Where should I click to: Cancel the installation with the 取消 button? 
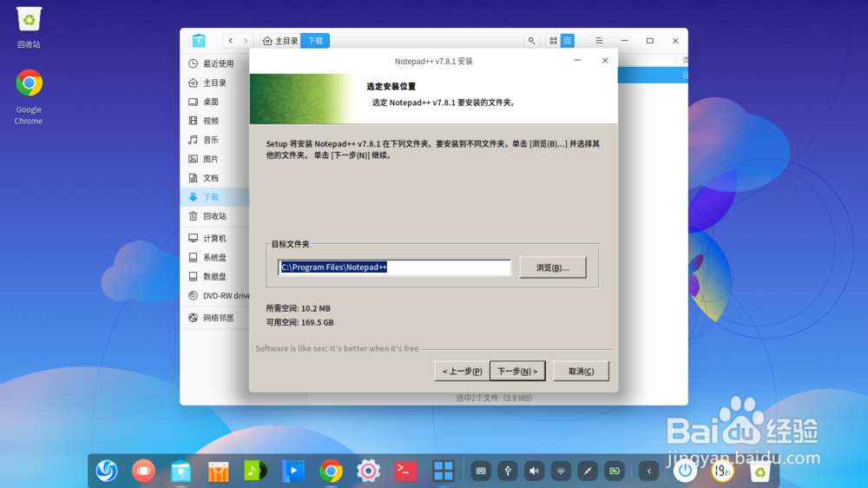pos(581,371)
